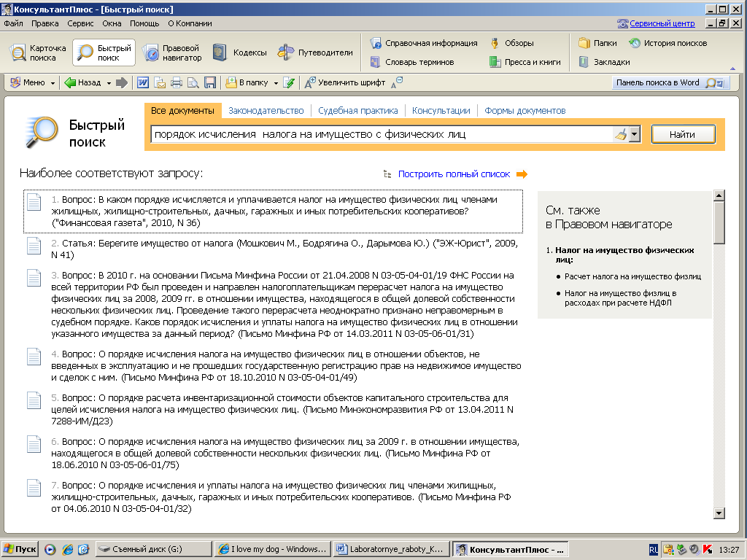Image resolution: width=747 pixels, height=560 pixels.
Task: Click the forward arrow icon
Action: pyautogui.click(x=122, y=82)
